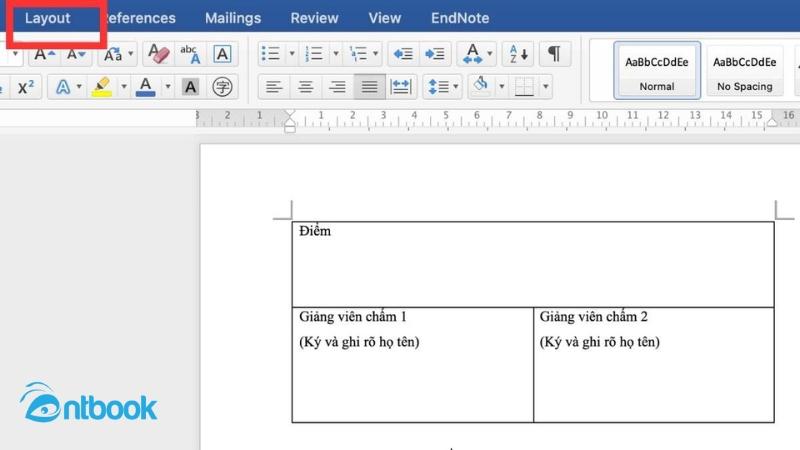Open the Change Case dropdown arrow

pos(131,54)
